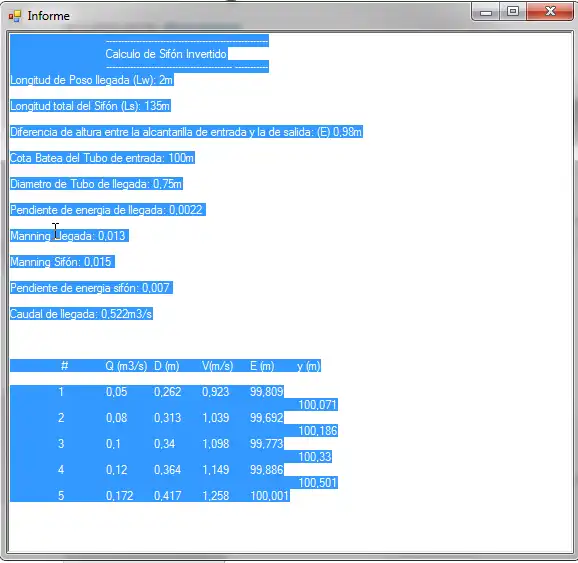Viewport: 578px width, 563px height.
Task: Click 'Pendiente de energia sifón: 0,007'
Action: [90, 288]
